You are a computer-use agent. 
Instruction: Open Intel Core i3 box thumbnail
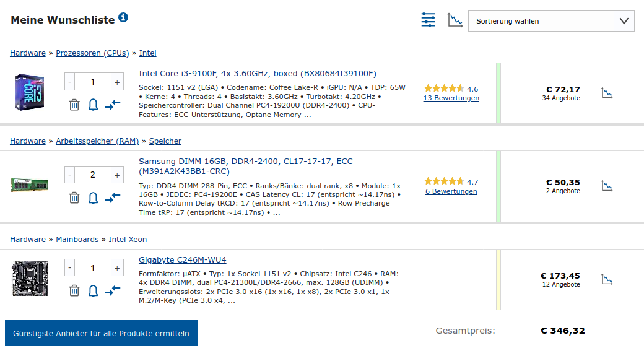tap(30, 92)
